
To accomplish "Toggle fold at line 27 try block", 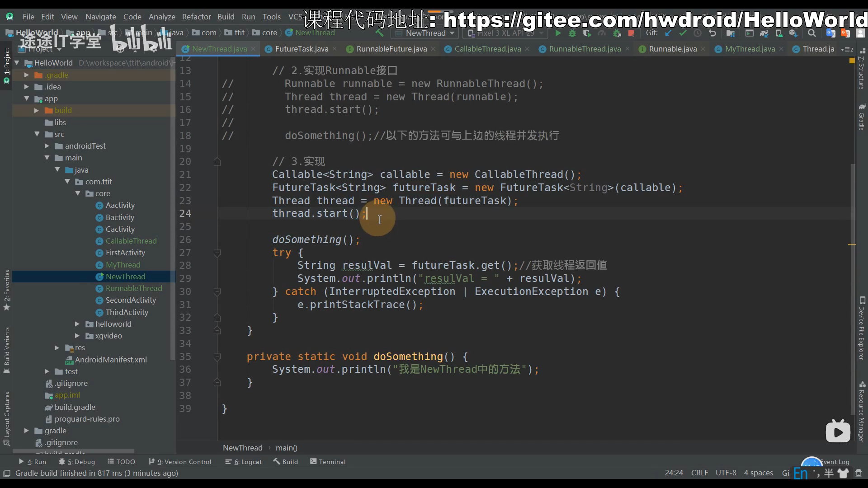I will [x=217, y=253].
